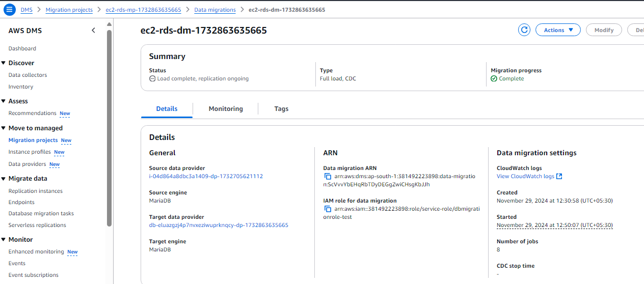
Task: Open Database migration tasks in sidebar
Action: (x=41, y=213)
